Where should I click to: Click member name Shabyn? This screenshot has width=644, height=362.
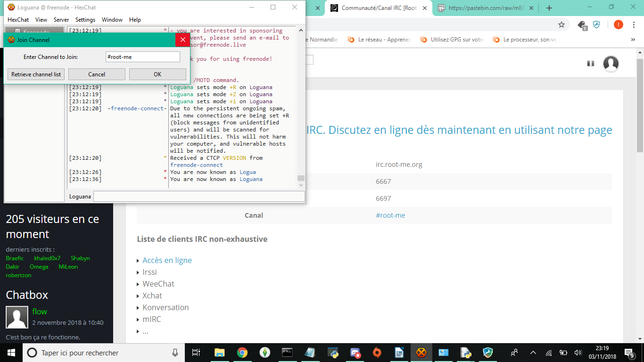[x=80, y=258]
